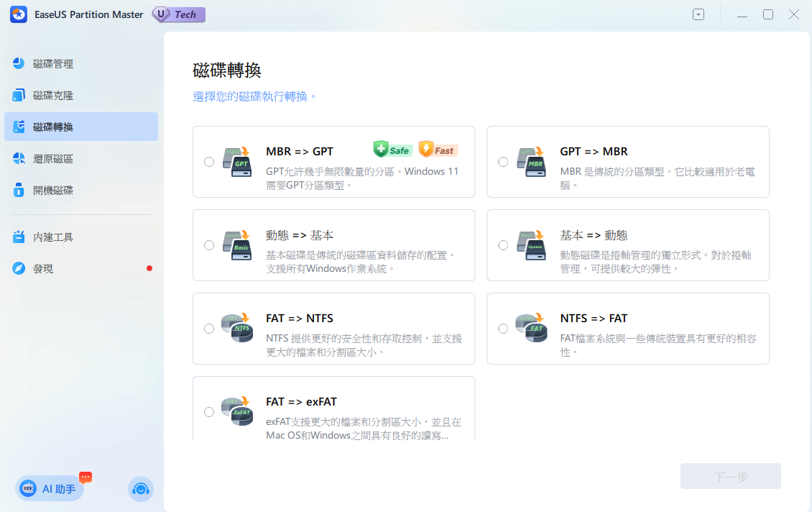Image resolution: width=812 pixels, height=512 pixels.
Task: Click the 發現 discover icon with red dot
Action: click(x=17, y=268)
